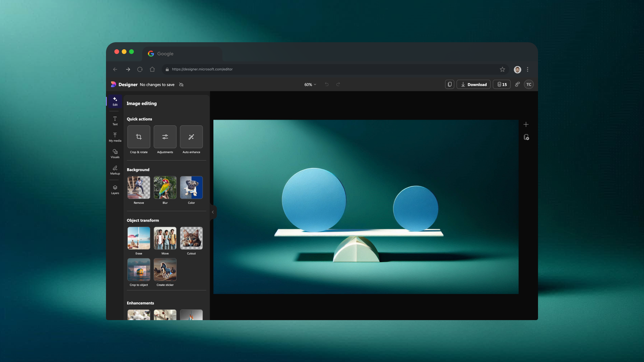Image resolution: width=644 pixels, height=362 pixels.
Task: Open the 60% zoom dropdown
Action: click(x=310, y=84)
